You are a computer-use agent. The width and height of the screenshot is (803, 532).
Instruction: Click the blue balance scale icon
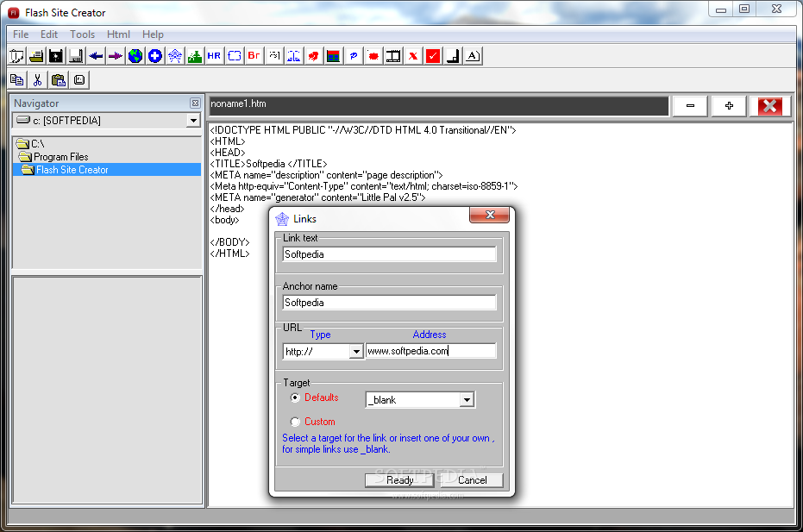[293, 56]
